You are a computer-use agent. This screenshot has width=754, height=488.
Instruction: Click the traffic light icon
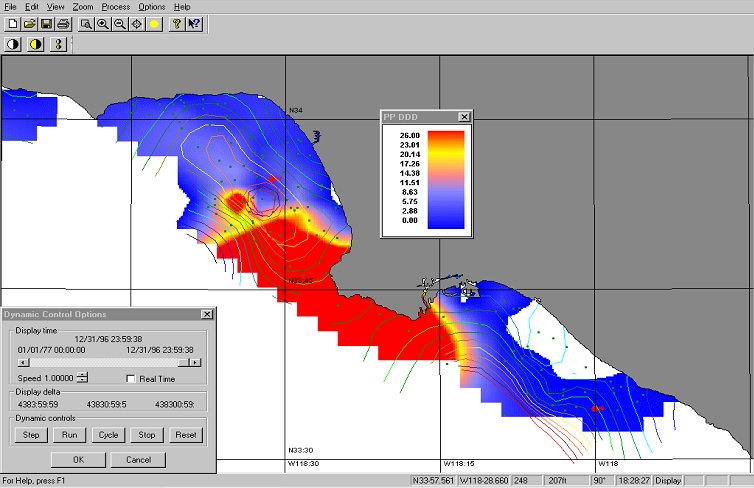pyautogui.click(x=58, y=44)
